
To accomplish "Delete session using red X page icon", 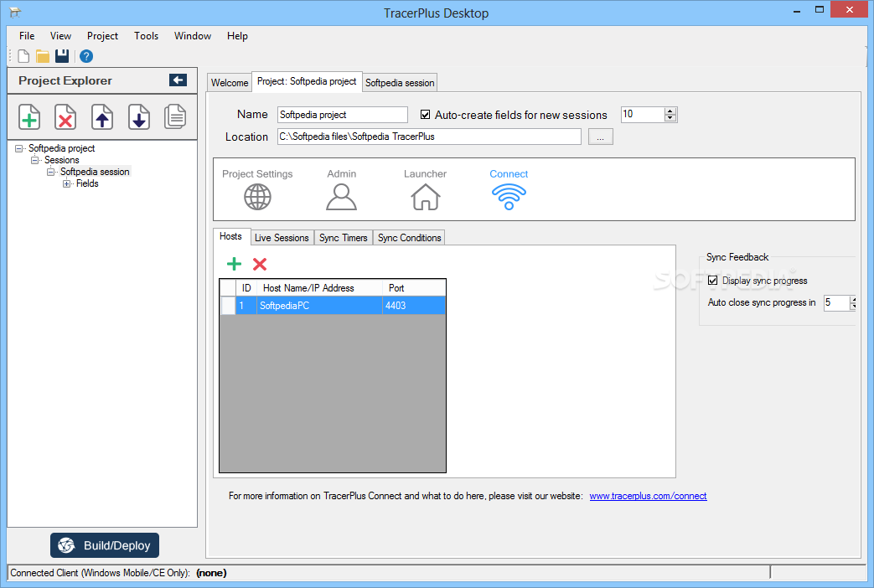I will (x=65, y=117).
